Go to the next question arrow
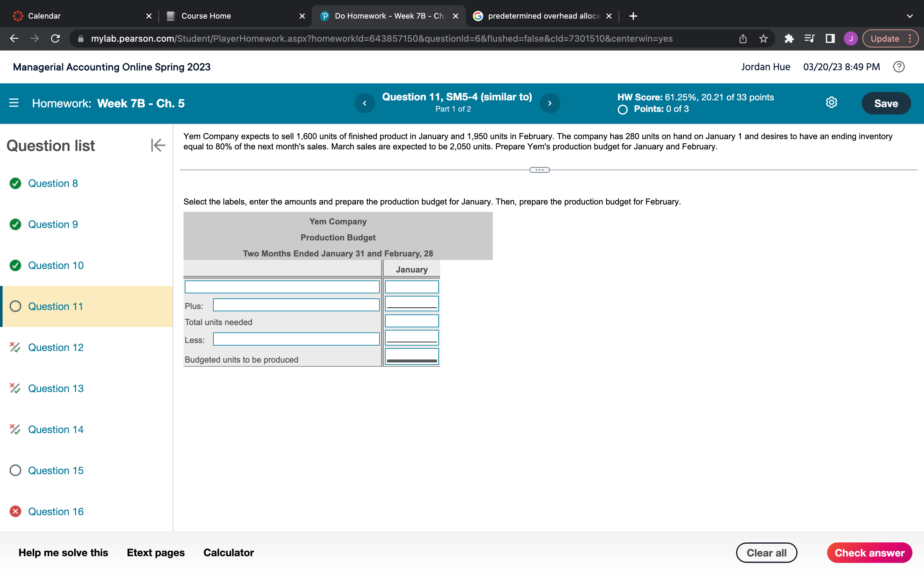This screenshot has width=924, height=577. click(x=550, y=103)
